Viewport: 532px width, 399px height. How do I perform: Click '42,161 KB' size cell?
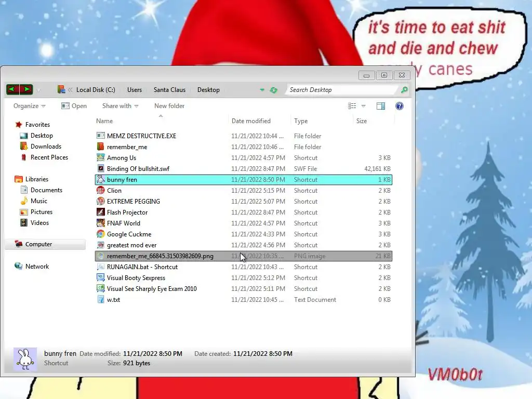[x=377, y=169]
